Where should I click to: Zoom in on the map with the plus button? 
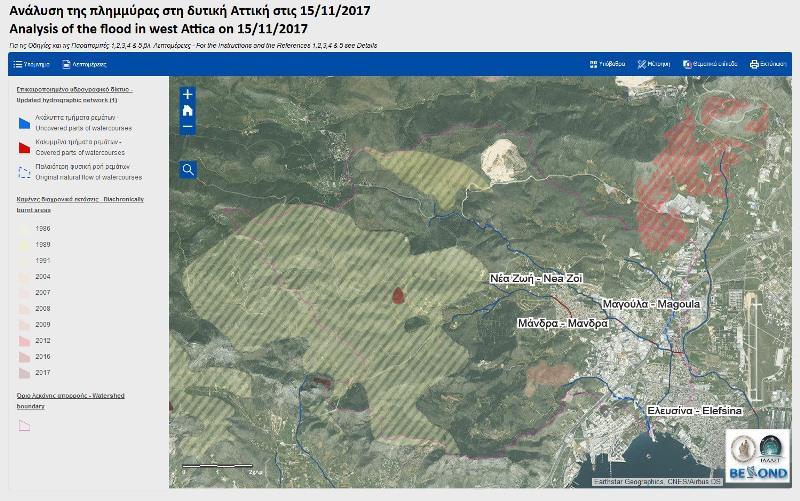(x=188, y=94)
